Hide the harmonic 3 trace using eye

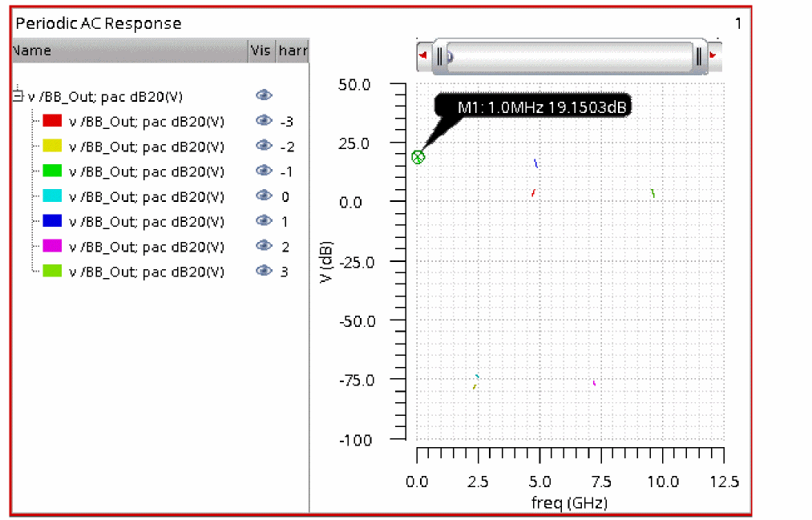point(263,272)
